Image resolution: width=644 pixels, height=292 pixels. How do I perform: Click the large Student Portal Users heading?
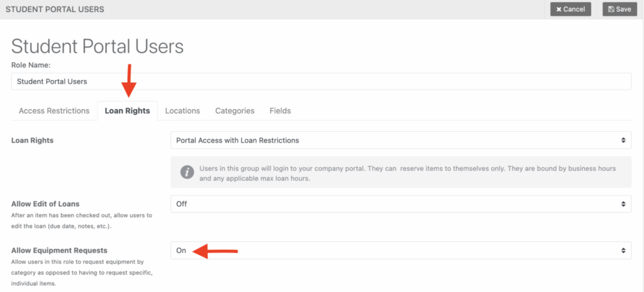pos(97,46)
